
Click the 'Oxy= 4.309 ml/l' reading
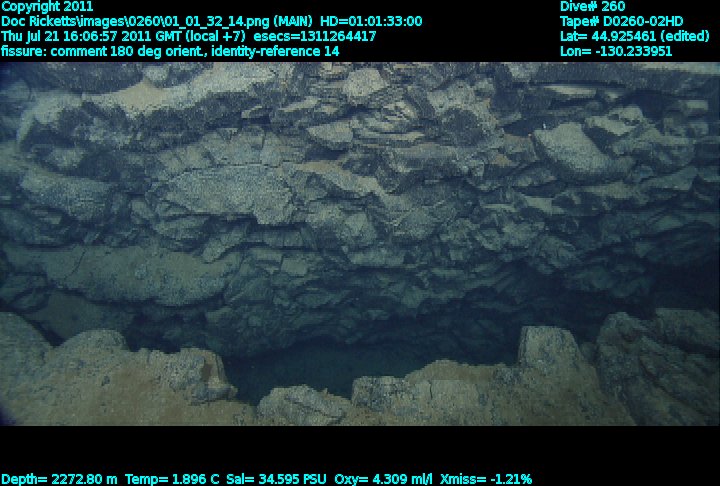383,480
